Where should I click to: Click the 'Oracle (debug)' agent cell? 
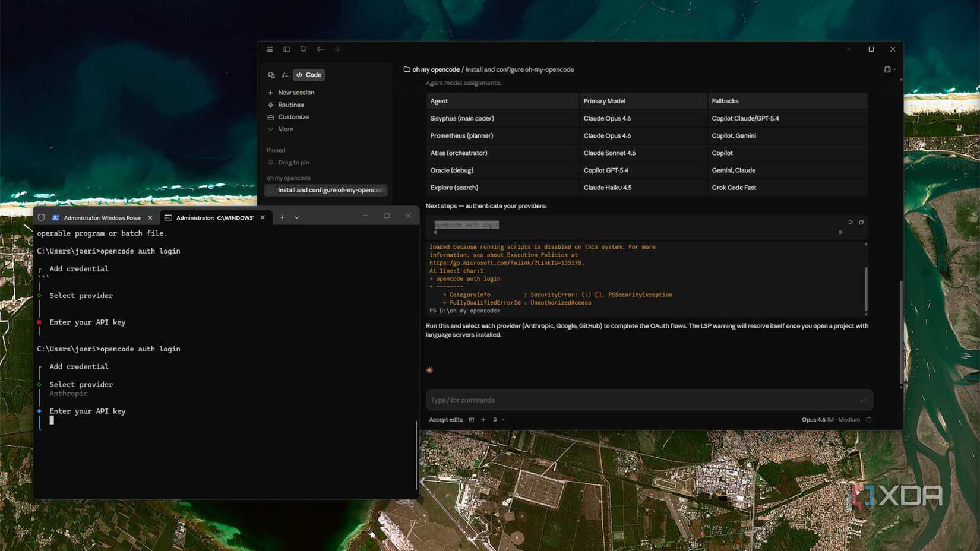click(x=502, y=170)
